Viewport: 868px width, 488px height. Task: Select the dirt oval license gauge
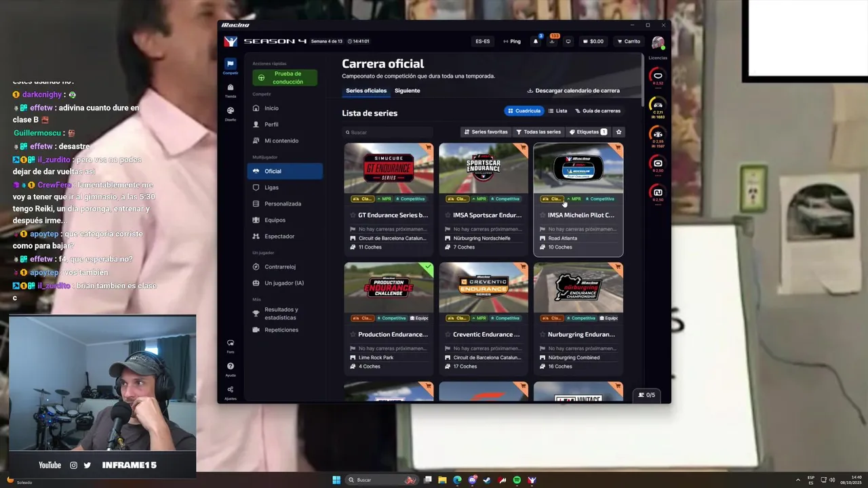point(658,164)
